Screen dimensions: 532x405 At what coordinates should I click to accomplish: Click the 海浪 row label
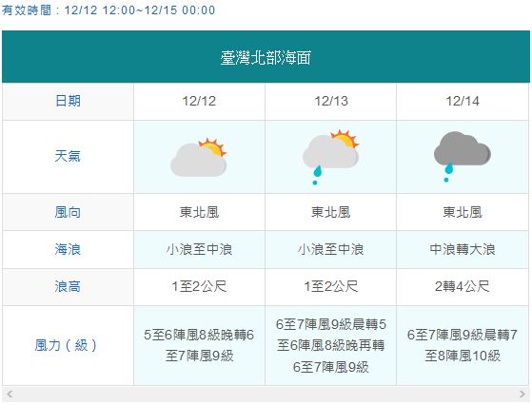pos(68,250)
